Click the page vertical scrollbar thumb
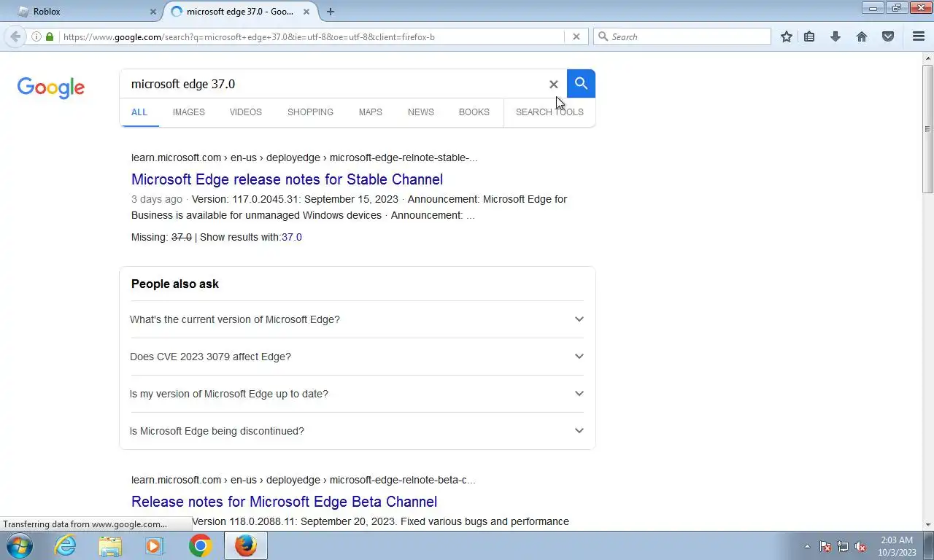Viewport: 934px width, 560px height. (928, 128)
